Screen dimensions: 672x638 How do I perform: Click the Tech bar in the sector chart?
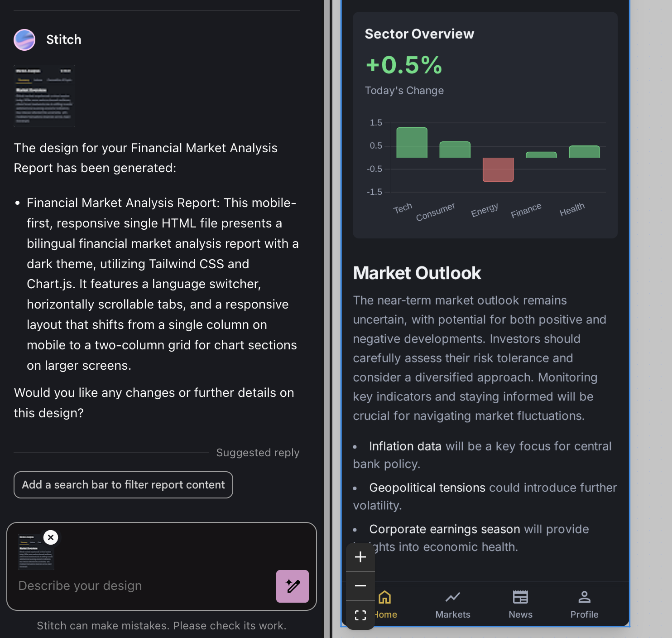point(412,143)
